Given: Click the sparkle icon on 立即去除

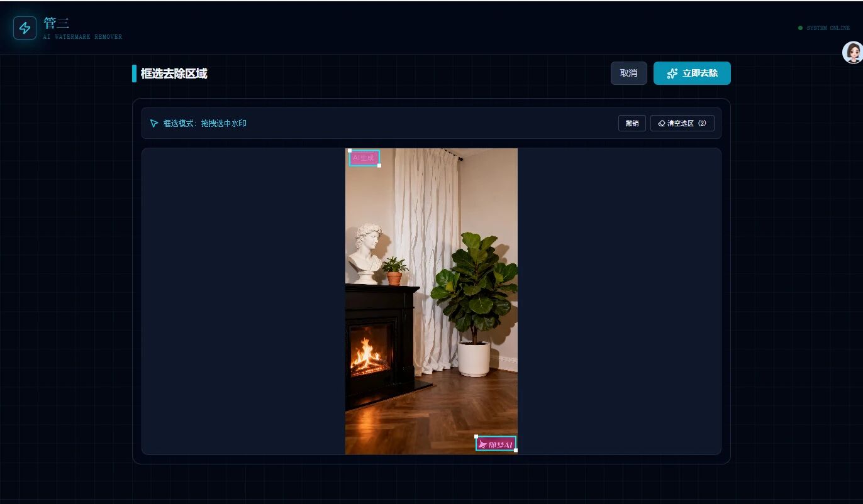Looking at the screenshot, I should [x=672, y=74].
